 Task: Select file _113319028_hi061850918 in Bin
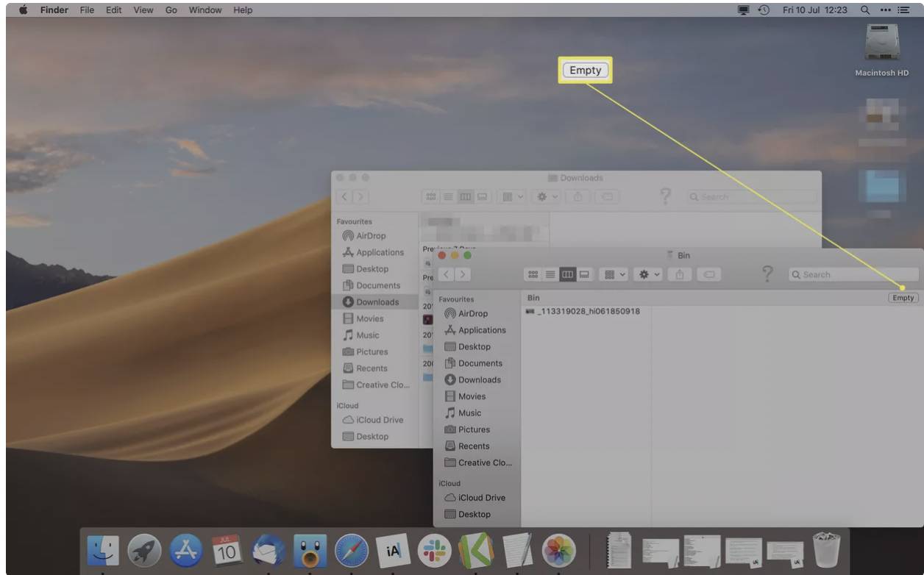583,311
